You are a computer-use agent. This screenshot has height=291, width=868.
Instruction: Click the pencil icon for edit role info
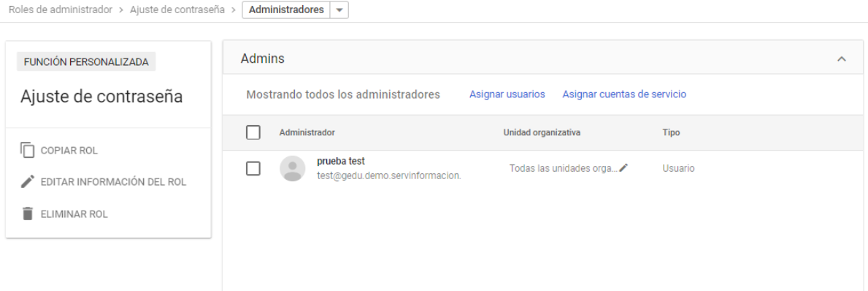(x=27, y=182)
